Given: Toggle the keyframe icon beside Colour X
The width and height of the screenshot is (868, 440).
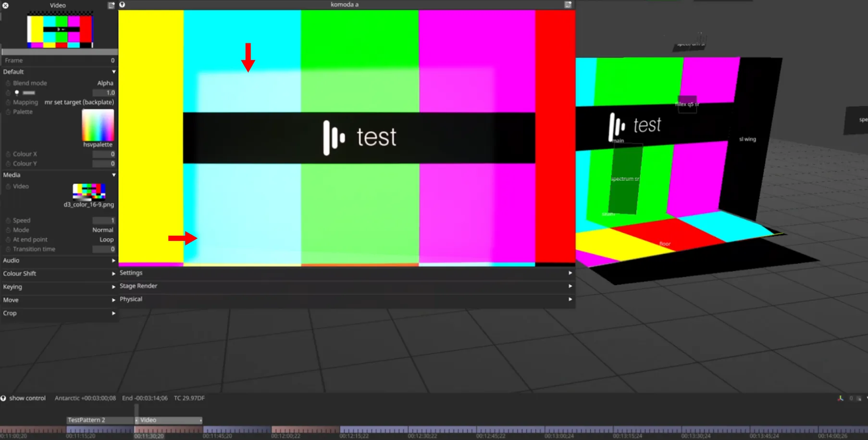Looking at the screenshot, I should (8, 154).
